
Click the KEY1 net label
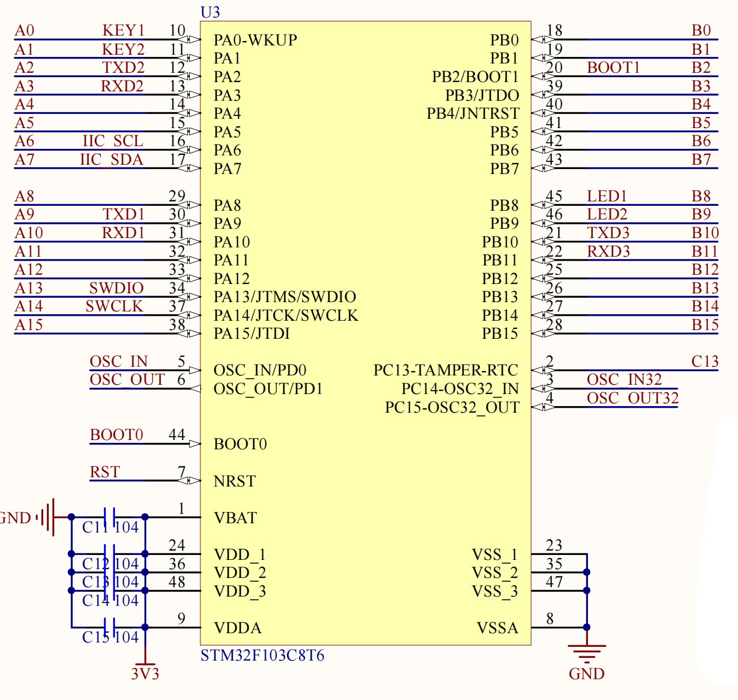pos(123,30)
